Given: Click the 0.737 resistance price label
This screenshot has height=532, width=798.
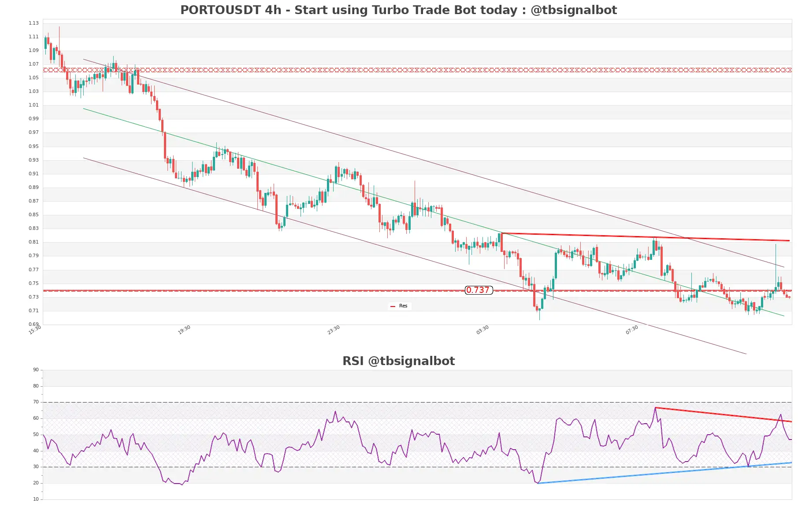Looking at the screenshot, I should click(x=479, y=290).
